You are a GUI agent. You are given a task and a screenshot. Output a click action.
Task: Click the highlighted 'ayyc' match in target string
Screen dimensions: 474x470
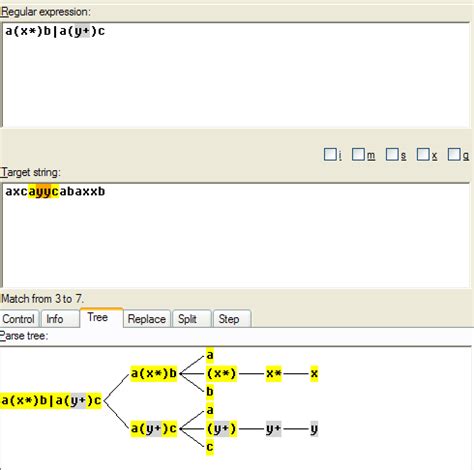[43, 191]
